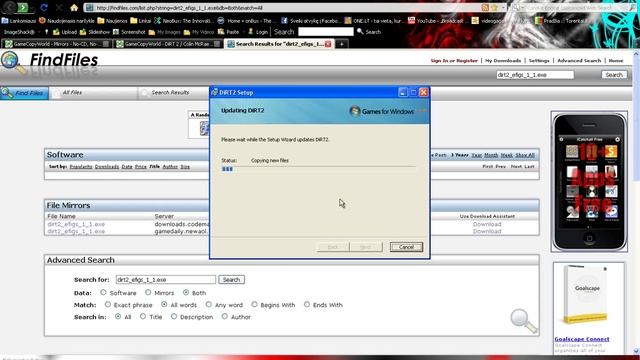
Task: Click the Search for input field
Action: [x=166, y=280]
